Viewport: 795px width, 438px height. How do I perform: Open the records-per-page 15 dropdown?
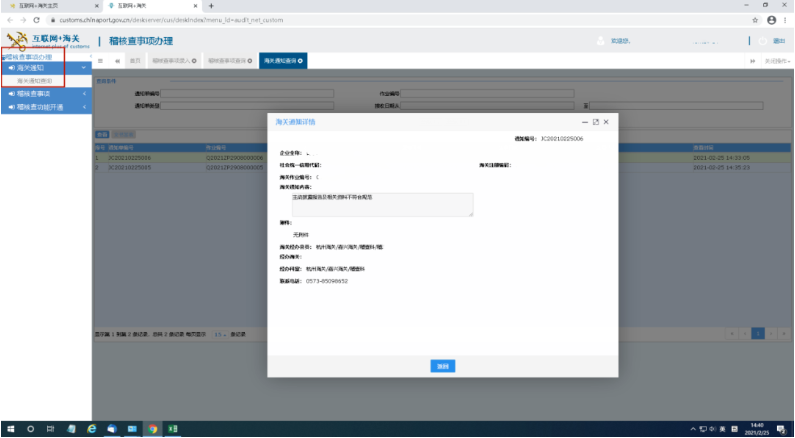click(220, 335)
